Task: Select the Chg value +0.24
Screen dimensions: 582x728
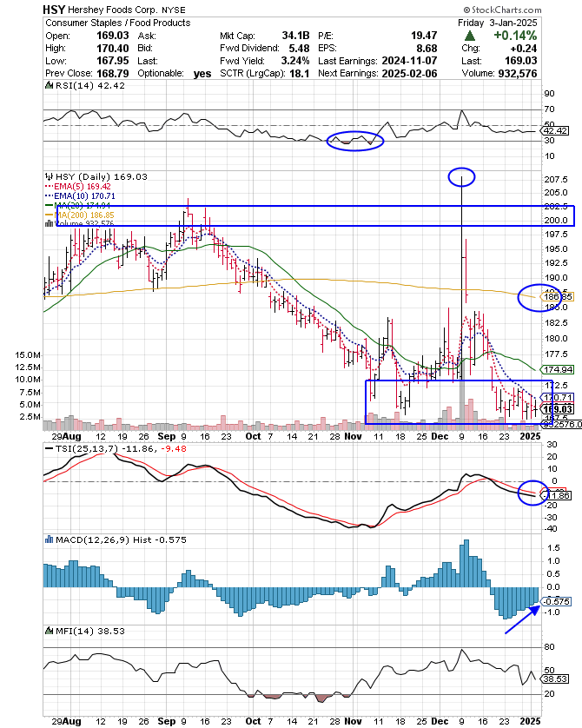Action: [x=524, y=49]
